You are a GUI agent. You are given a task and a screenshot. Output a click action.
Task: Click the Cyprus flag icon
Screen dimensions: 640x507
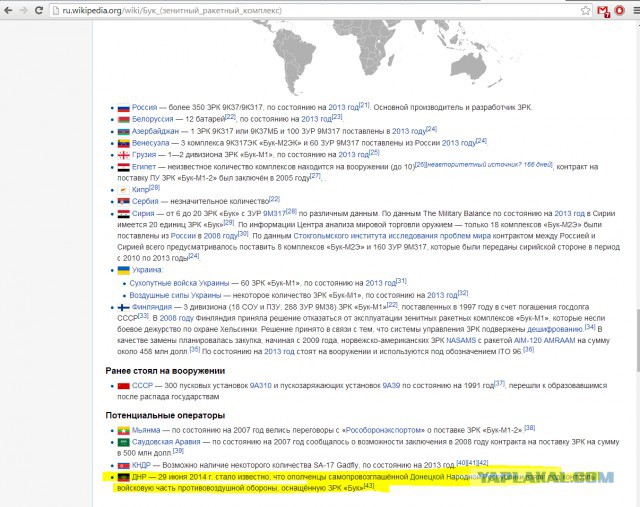(x=123, y=190)
